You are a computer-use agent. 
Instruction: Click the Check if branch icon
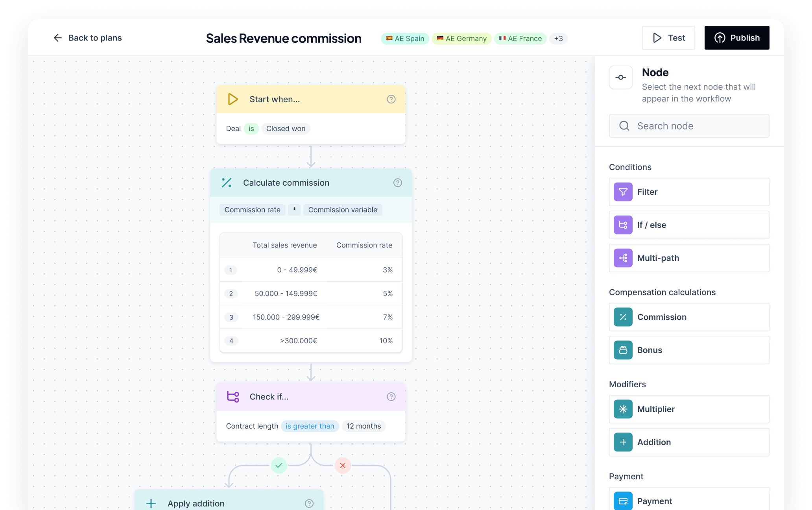coord(233,397)
